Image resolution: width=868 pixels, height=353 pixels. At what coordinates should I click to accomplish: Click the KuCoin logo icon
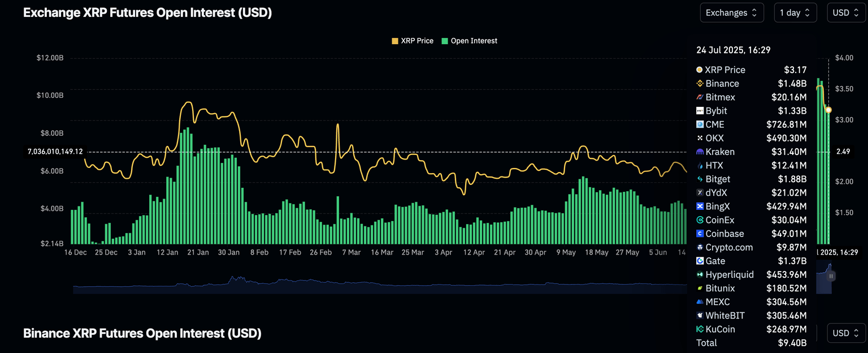pyautogui.click(x=700, y=329)
